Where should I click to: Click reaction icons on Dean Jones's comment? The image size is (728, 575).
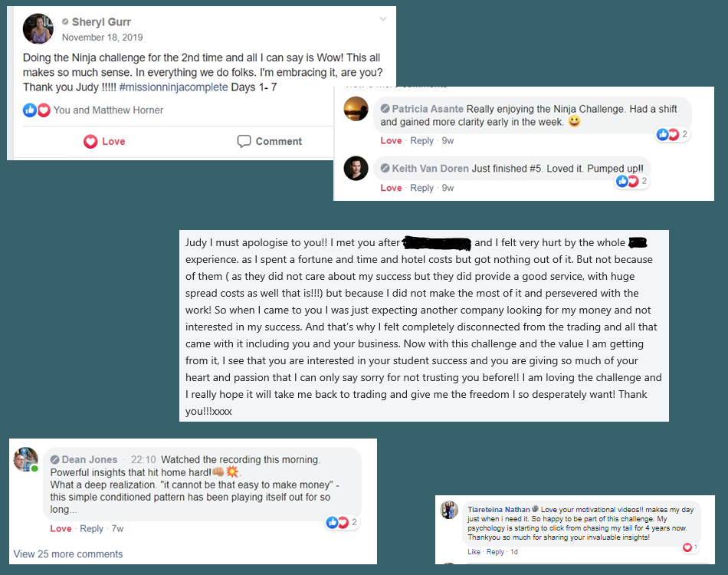coord(337,522)
